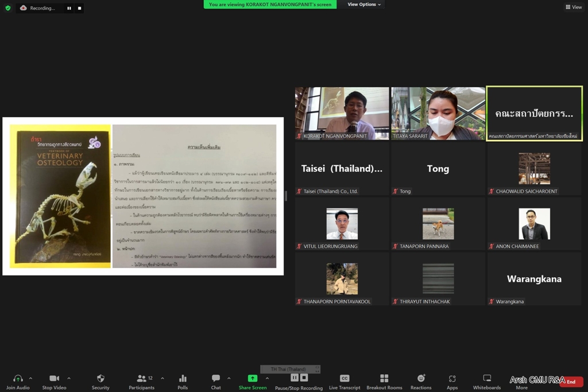
Task: Expand video options arrow next to Stop Video
Action: coord(69,378)
